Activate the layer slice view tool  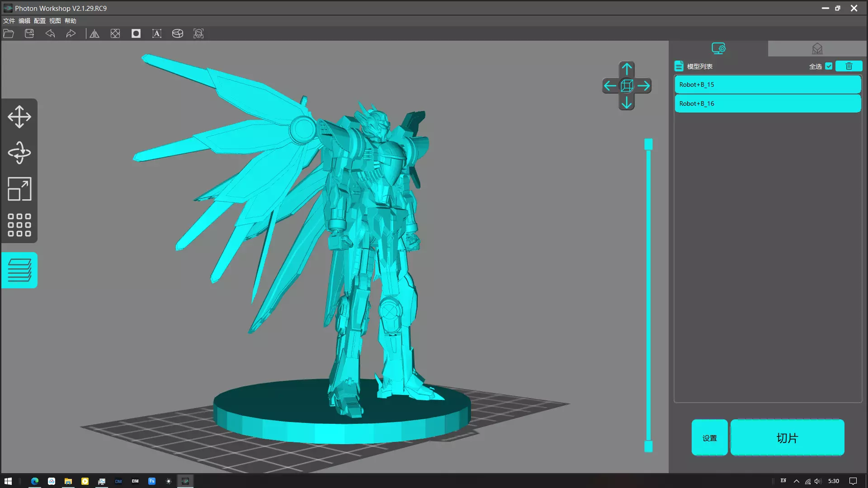coord(19,270)
